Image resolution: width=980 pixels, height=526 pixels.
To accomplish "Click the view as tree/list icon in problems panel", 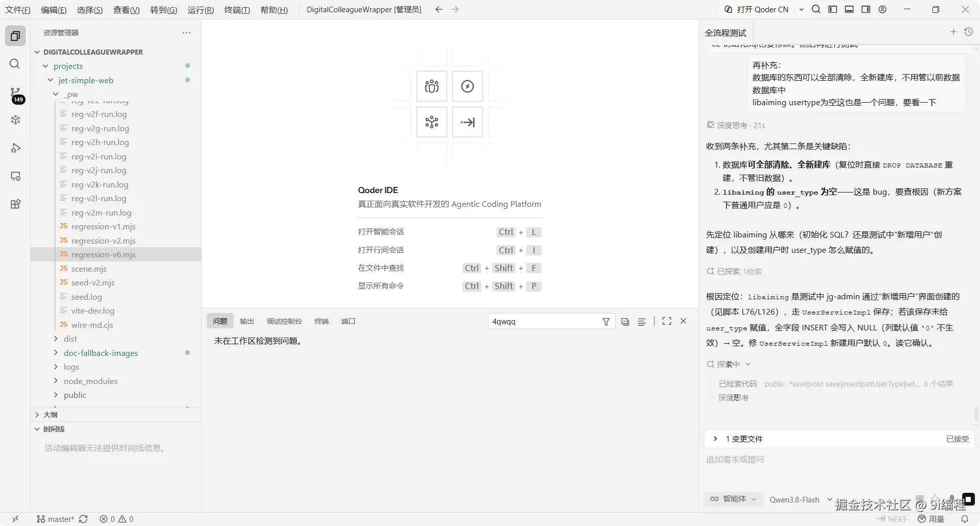I will click(x=642, y=322).
